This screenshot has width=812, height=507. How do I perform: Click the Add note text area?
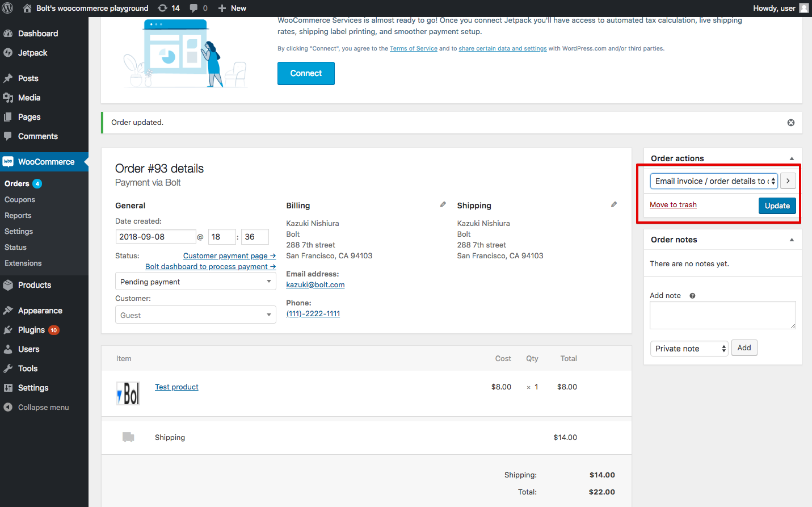[723, 315]
